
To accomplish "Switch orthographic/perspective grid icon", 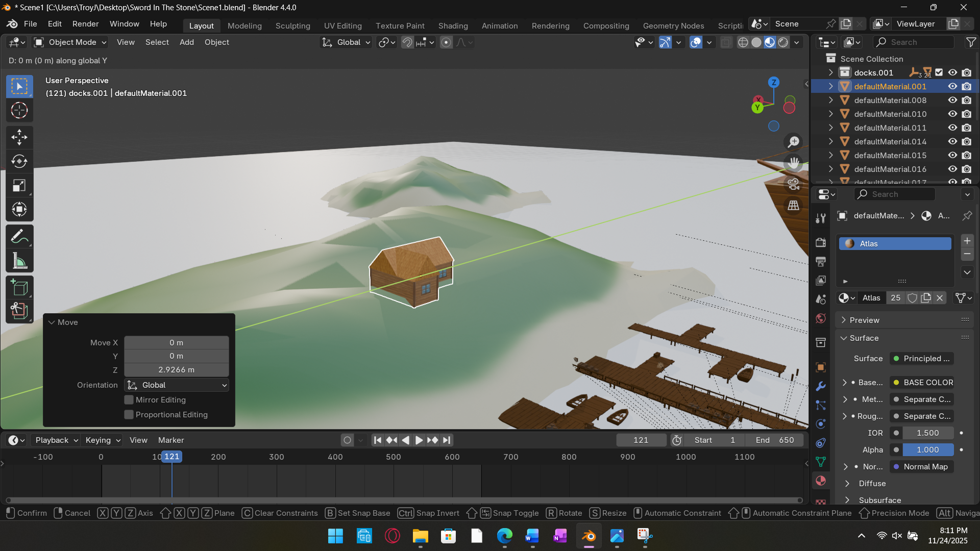I will 793,206.
